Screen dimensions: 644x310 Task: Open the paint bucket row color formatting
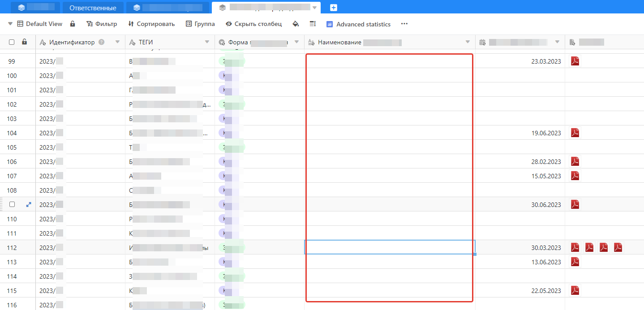coord(296,24)
